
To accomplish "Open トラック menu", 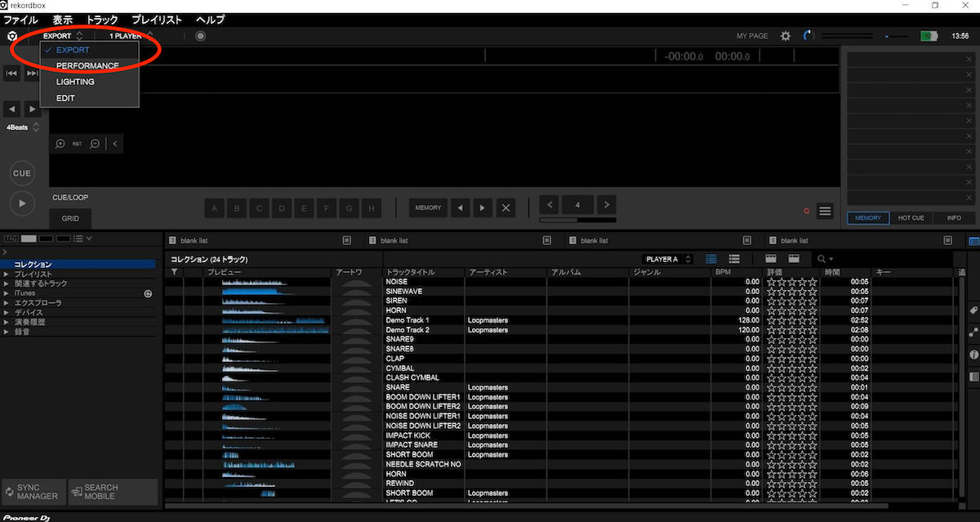I will tap(102, 20).
